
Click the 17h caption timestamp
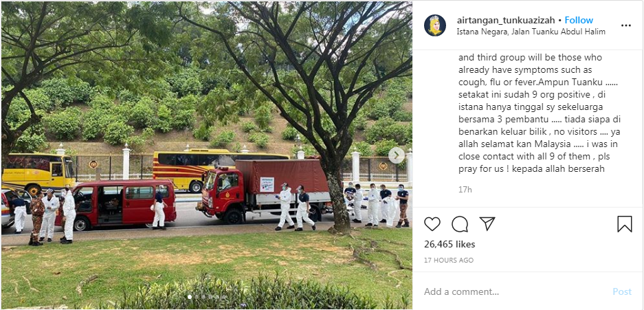click(x=465, y=190)
